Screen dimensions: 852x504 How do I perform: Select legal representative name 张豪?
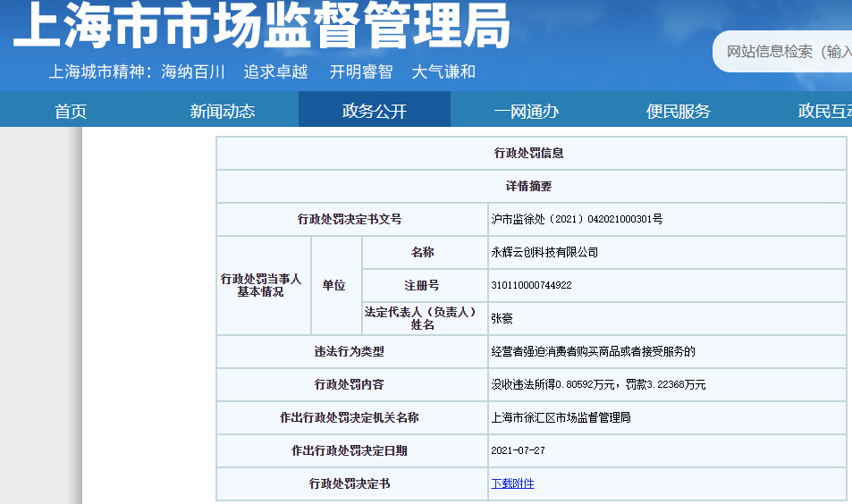(x=502, y=318)
